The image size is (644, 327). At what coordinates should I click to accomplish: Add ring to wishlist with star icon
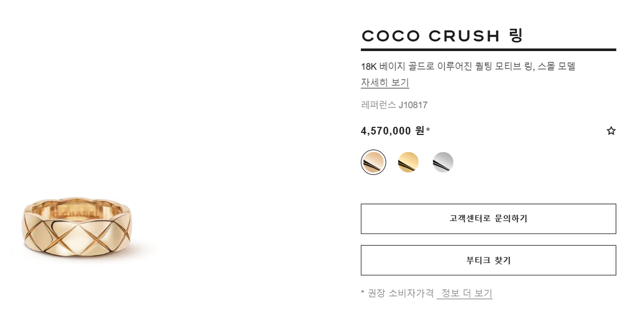pyautogui.click(x=611, y=131)
